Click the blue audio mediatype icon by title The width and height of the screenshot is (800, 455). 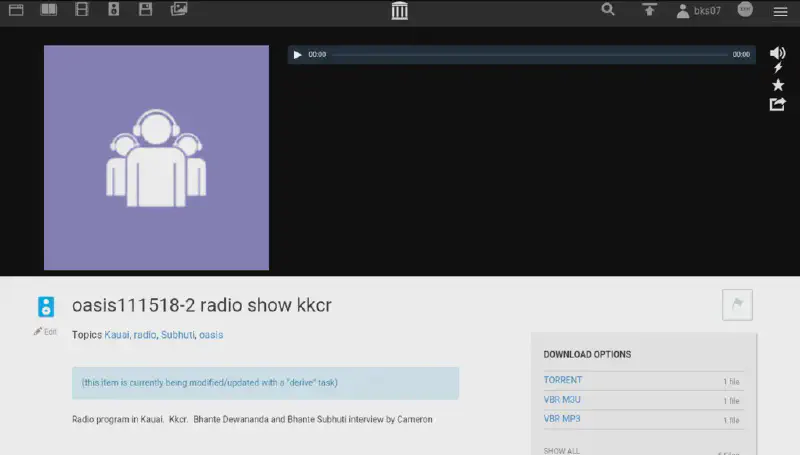46,307
